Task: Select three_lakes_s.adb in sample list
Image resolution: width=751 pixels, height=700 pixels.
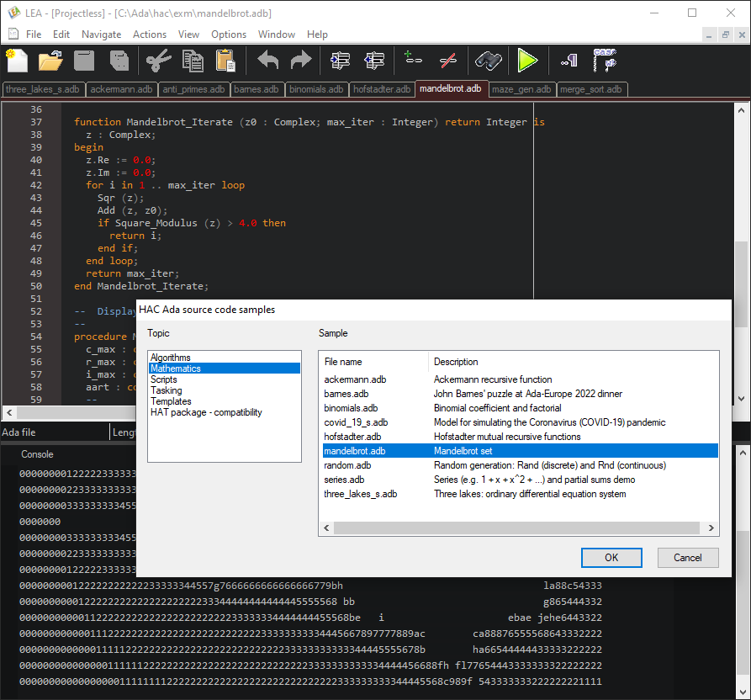Action: (520, 495)
